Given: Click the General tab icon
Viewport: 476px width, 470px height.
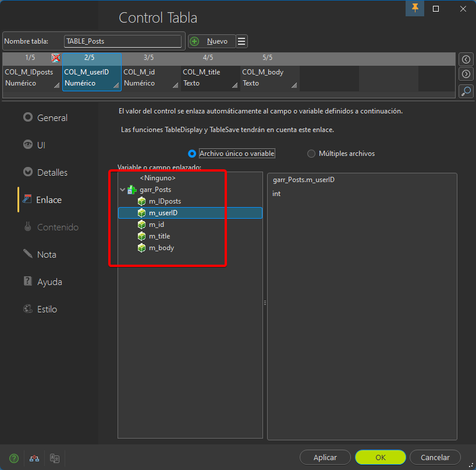Looking at the screenshot, I should [x=28, y=117].
